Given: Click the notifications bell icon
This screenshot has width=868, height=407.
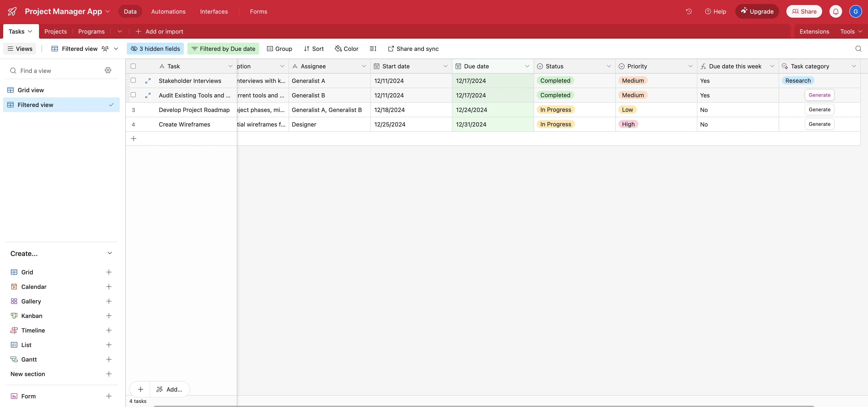Looking at the screenshot, I should coord(835,11).
